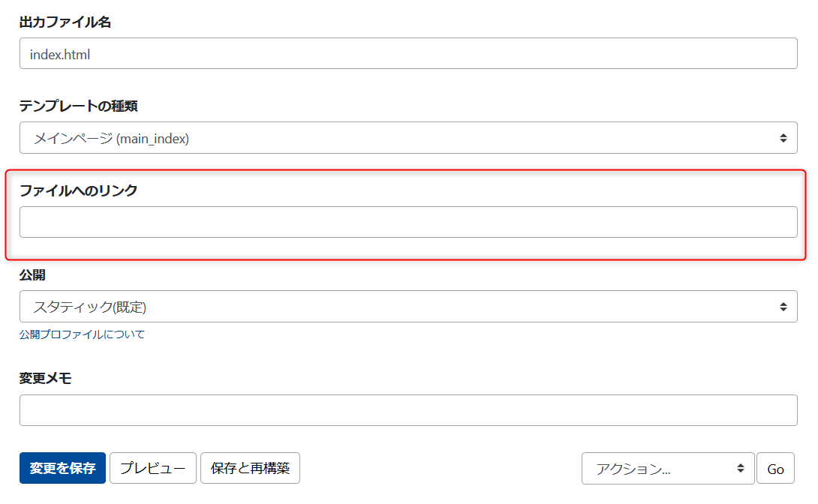Click the プレビュー button

pyautogui.click(x=153, y=468)
